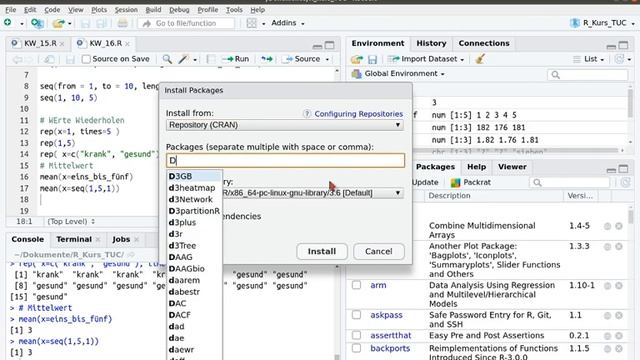Check the arm package checkbox
Viewport: 640px width, 360px height.
click(x=356, y=285)
